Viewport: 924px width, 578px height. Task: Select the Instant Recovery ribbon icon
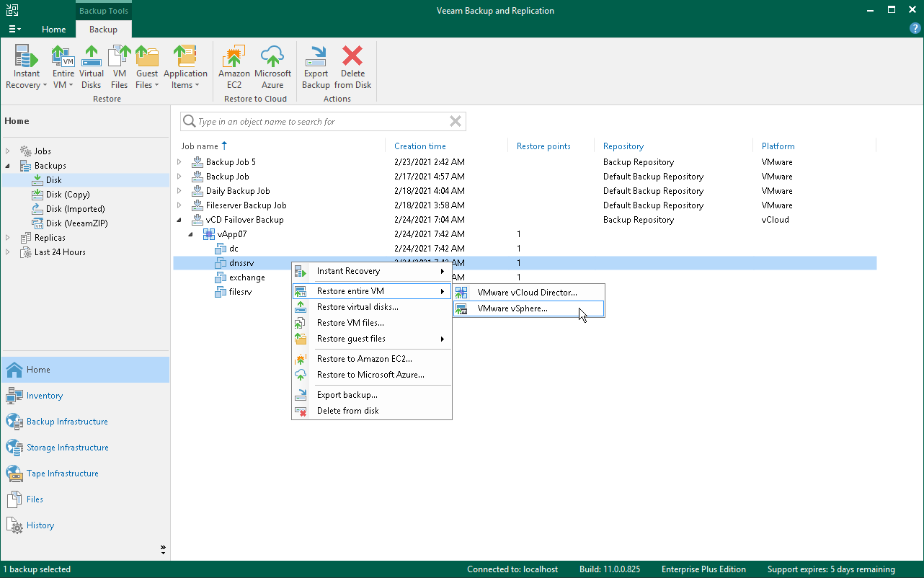(26, 65)
